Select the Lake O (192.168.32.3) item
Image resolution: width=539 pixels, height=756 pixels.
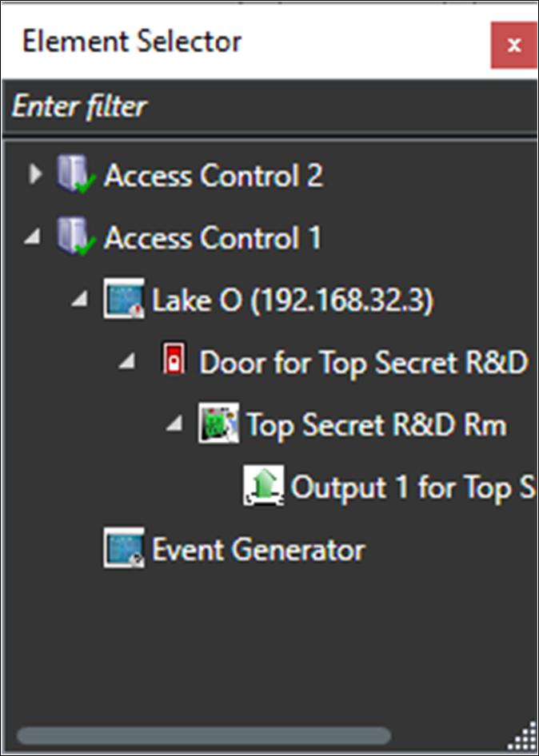pyautogui.click(x=292, y=300)
